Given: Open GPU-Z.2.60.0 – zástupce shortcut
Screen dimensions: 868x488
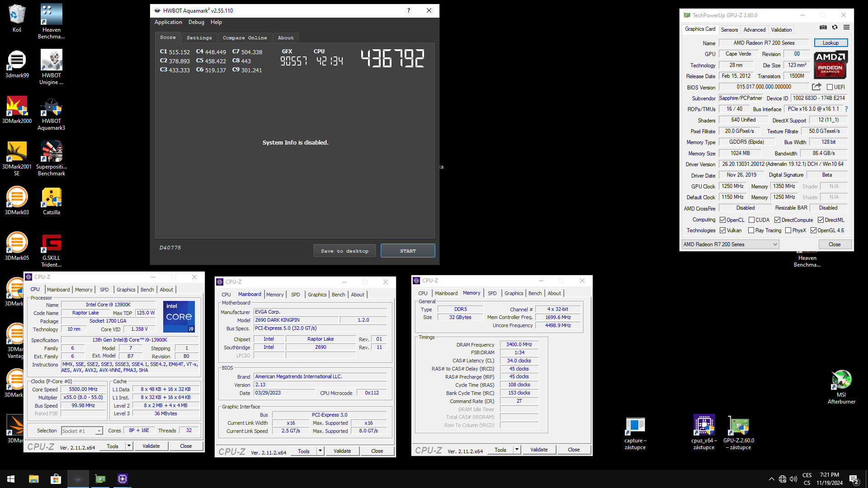Looking at the screenshot, I should [739, 432].
